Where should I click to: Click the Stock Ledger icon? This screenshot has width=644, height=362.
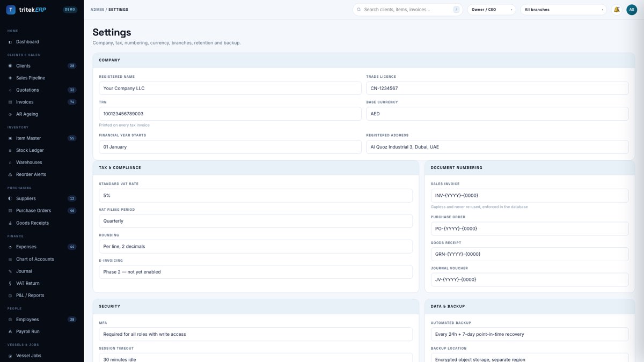pyautogui.click(x=10, y=150)
